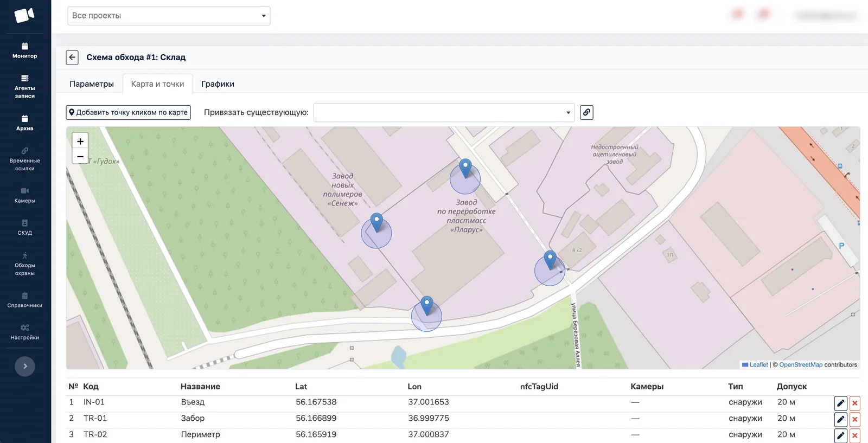Delete the TR-02 point row

coord(855,435)
